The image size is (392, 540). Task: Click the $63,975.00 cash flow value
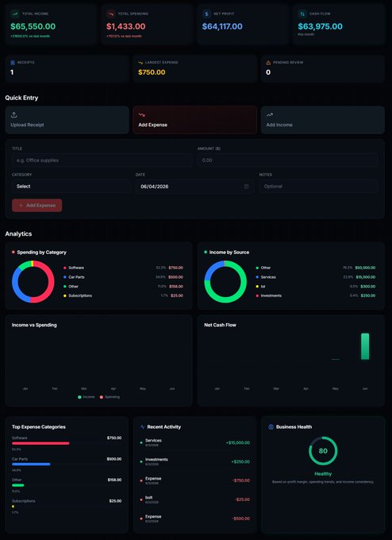[x=321, y=26]
